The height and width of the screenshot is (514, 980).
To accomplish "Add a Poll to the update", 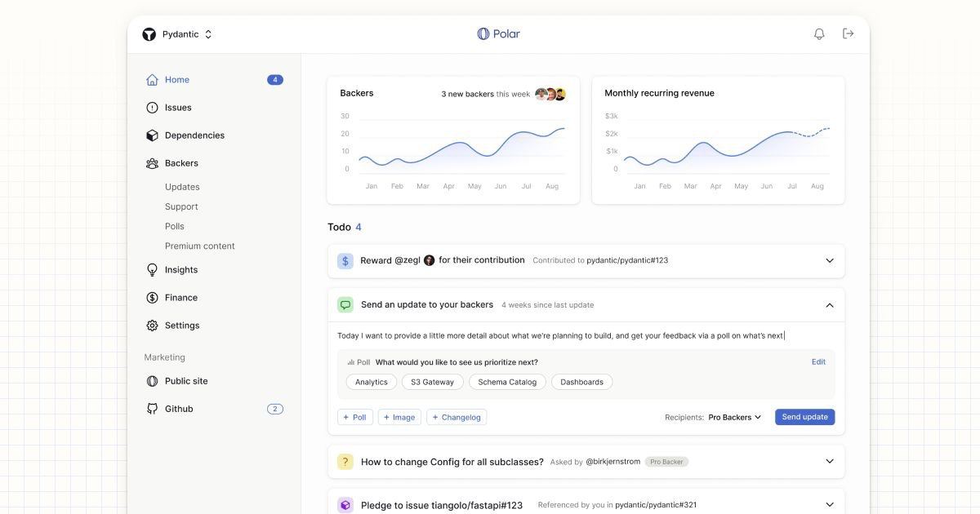I will 354,417.
